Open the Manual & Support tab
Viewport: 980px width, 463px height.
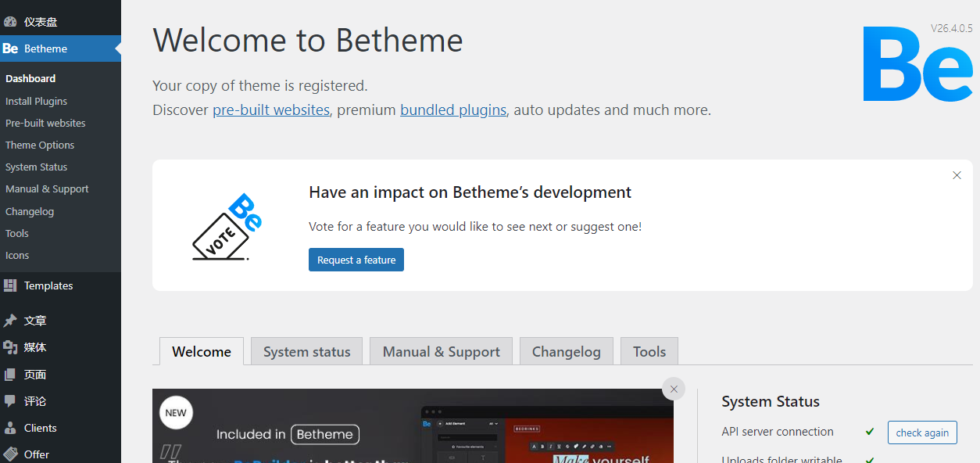point(441,352)
